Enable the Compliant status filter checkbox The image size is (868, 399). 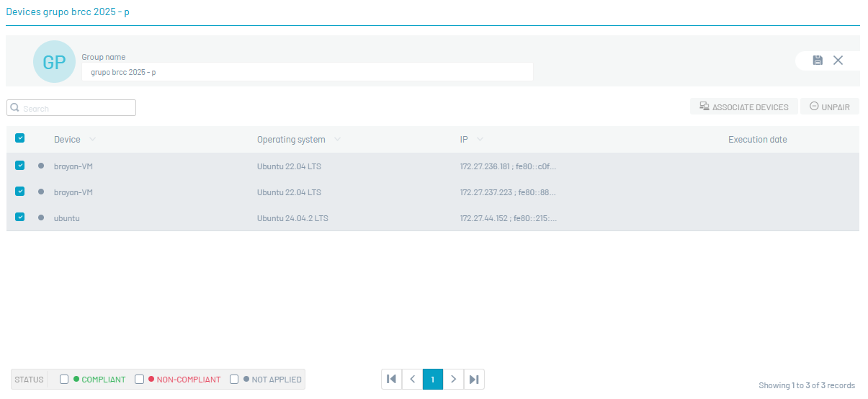pyautogui.click(x=64, y=380)
